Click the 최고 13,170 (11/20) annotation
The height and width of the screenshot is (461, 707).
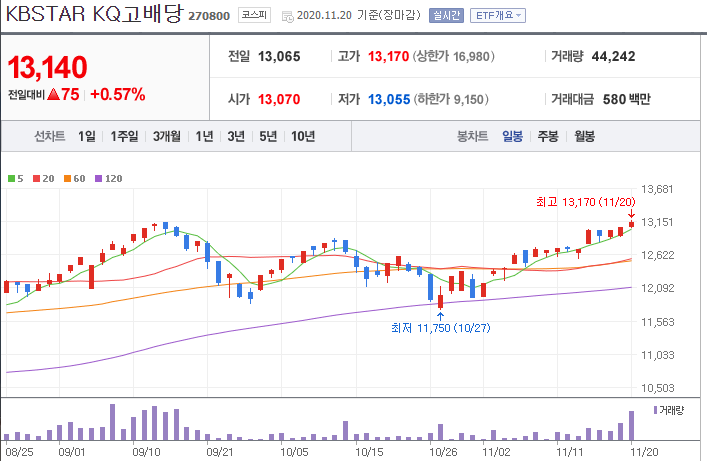586,202
